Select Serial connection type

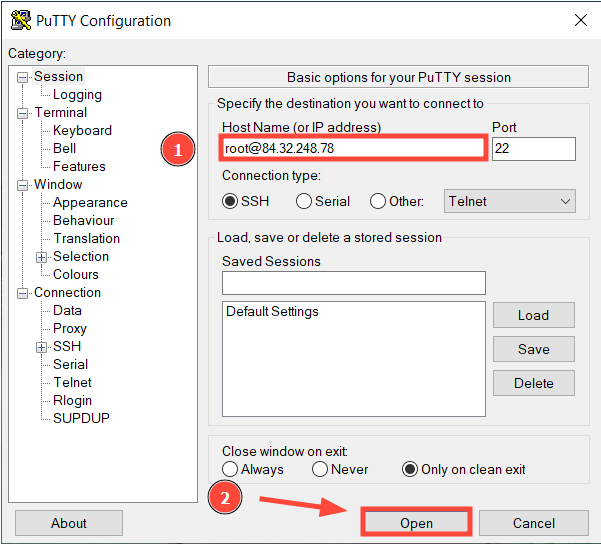pyautogui.click(x=304, y=201)
